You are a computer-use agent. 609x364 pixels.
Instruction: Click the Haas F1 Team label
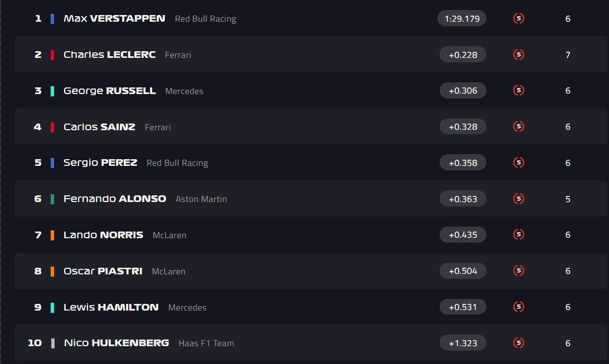[206, 343]
